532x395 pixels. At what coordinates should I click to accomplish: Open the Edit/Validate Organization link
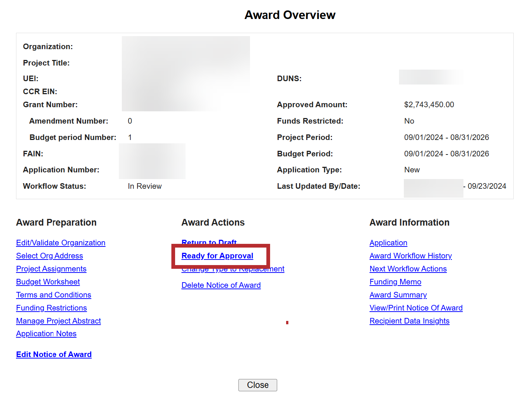[61, 243]
